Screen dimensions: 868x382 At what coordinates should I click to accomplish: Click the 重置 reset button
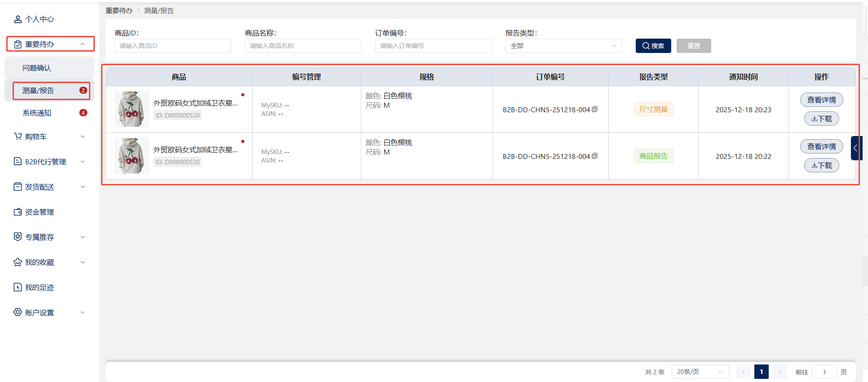(x=694, y=46)
